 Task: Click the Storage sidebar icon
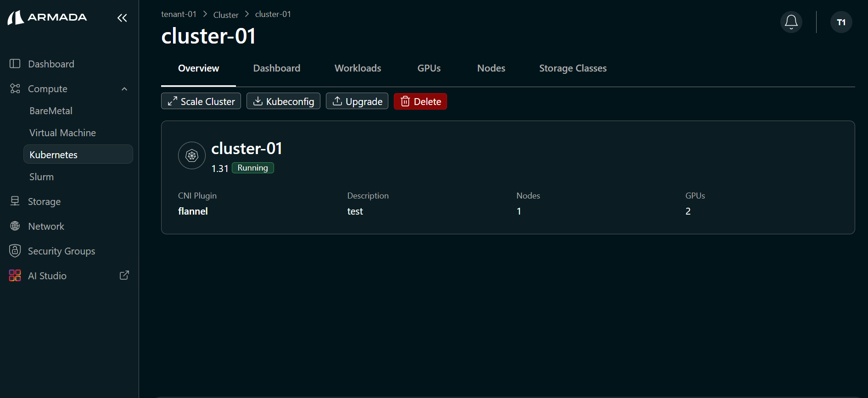click(15, 201)
